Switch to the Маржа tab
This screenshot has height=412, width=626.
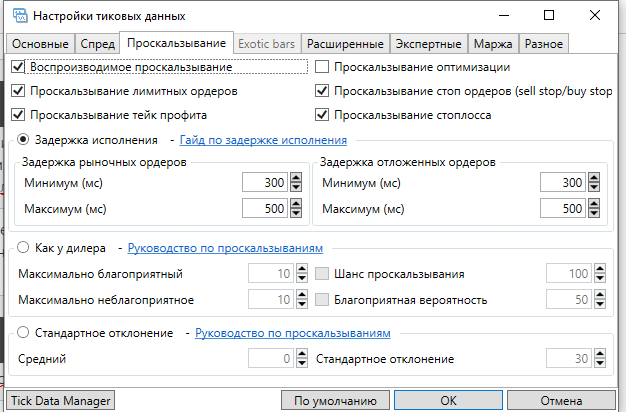point(493,44)
